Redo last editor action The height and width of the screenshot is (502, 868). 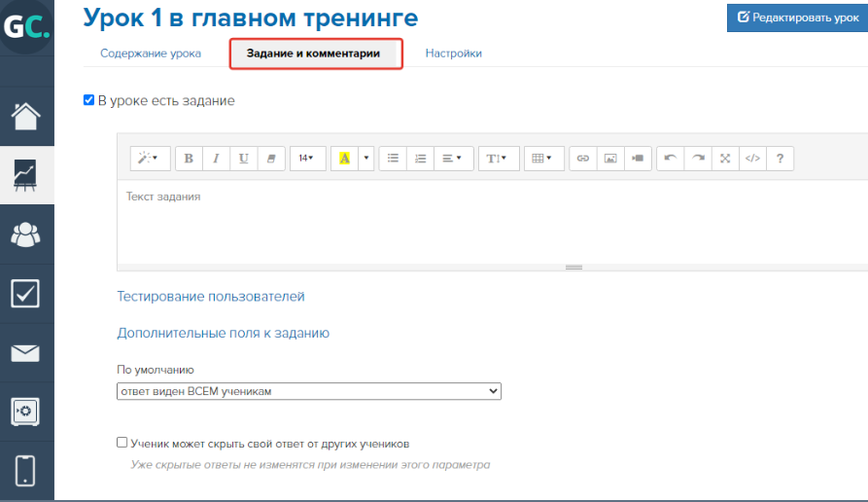coord(698,159)
